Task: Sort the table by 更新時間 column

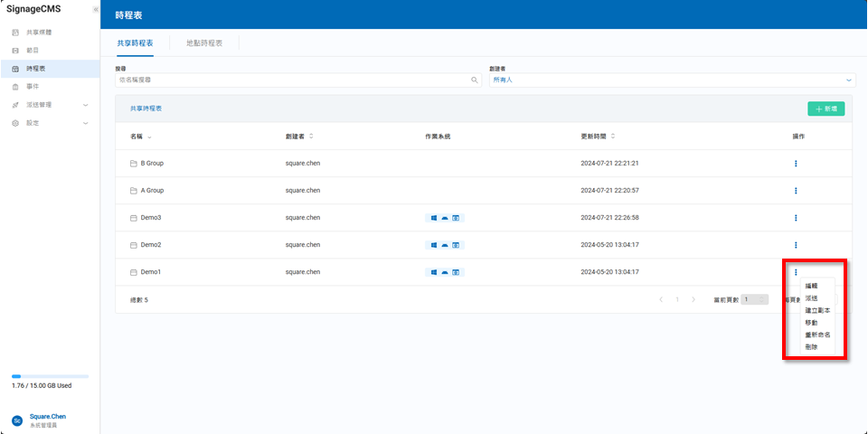Action: [x=597, y=137]
